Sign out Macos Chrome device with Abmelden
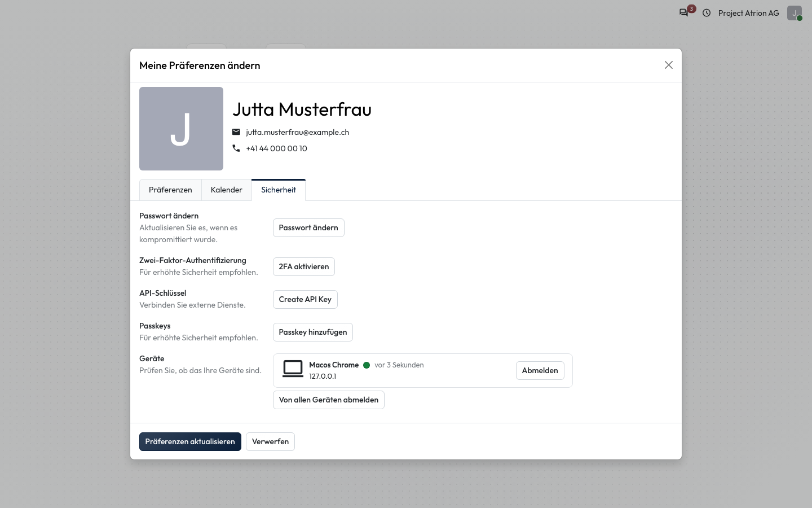 tap(540, 371)
